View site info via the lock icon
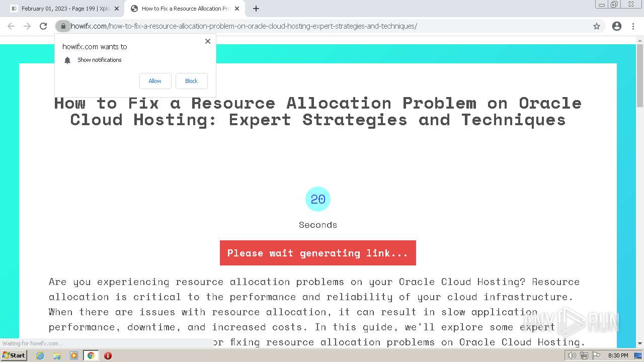The height and width of the screenshot is (362, 644). (x=63, y=26)
